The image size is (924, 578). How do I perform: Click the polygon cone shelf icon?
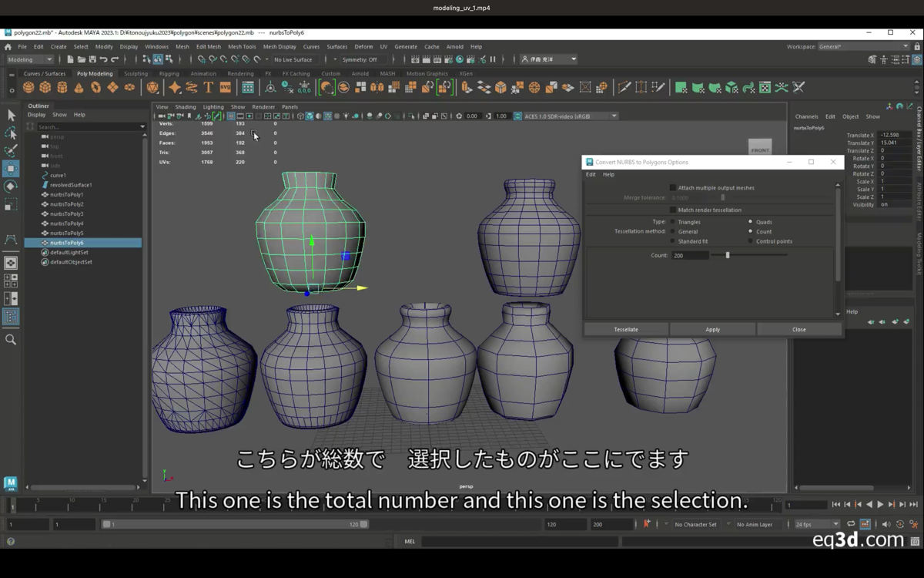pos(79,87)
